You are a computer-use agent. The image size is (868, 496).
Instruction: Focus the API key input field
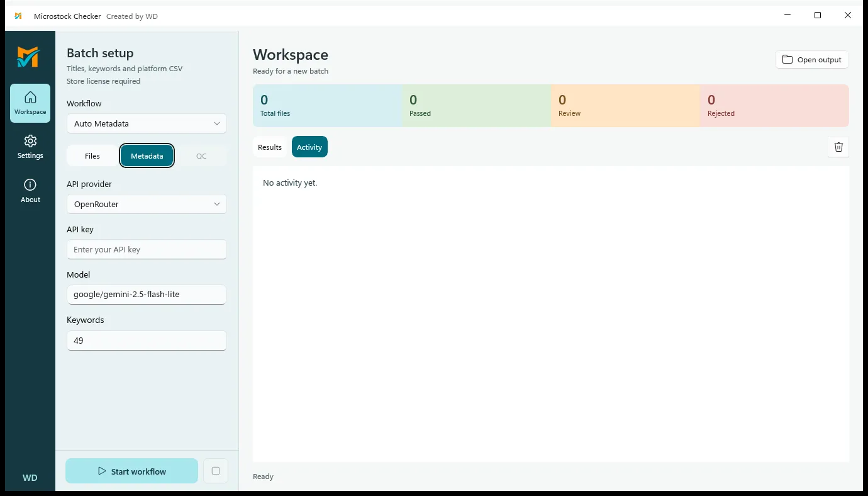[147, 249]
